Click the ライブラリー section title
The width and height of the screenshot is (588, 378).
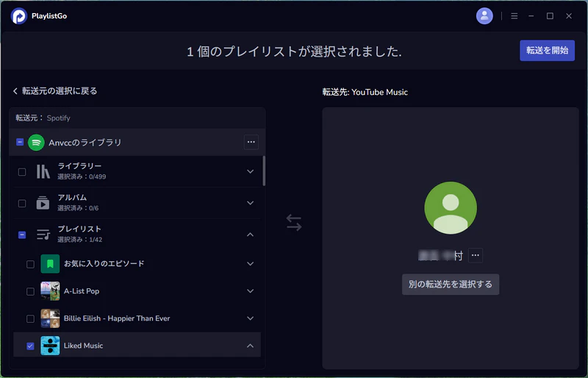pyautogui.click(x=79, y=166)
